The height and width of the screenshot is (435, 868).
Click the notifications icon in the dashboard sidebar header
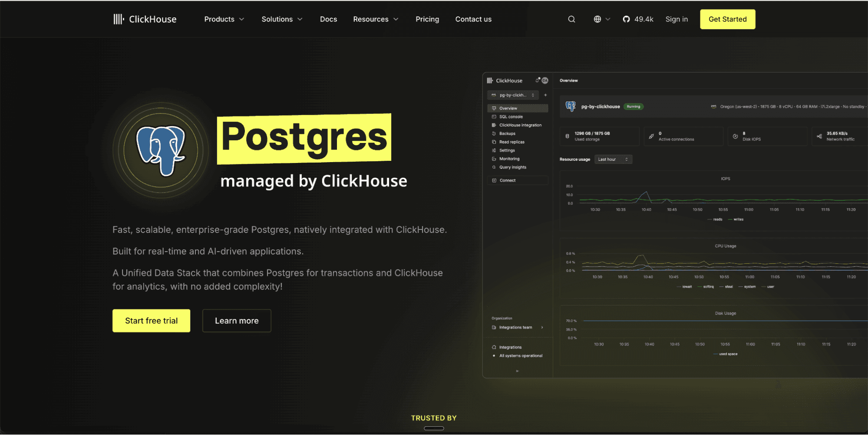538,80
